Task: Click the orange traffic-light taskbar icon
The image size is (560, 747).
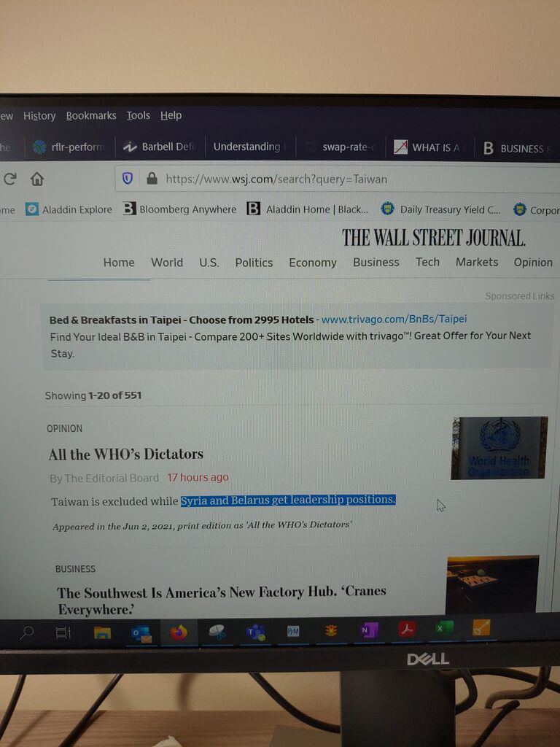Action: [332, 631]
